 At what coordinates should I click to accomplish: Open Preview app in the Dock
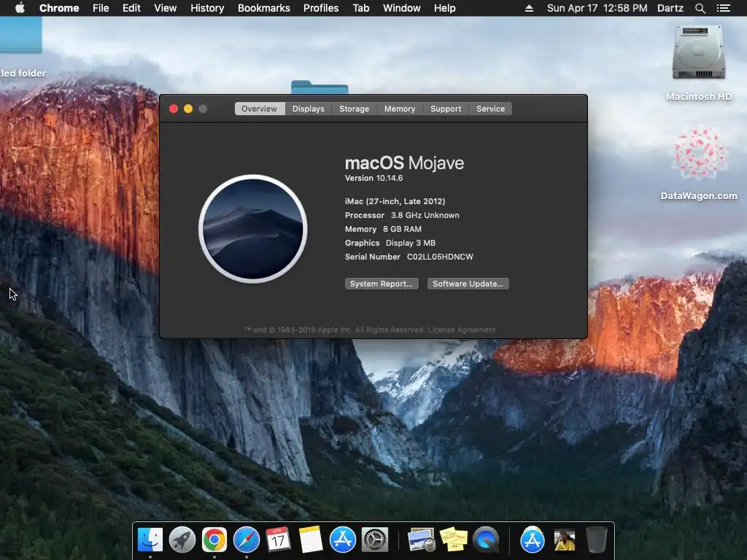(421, 540)
